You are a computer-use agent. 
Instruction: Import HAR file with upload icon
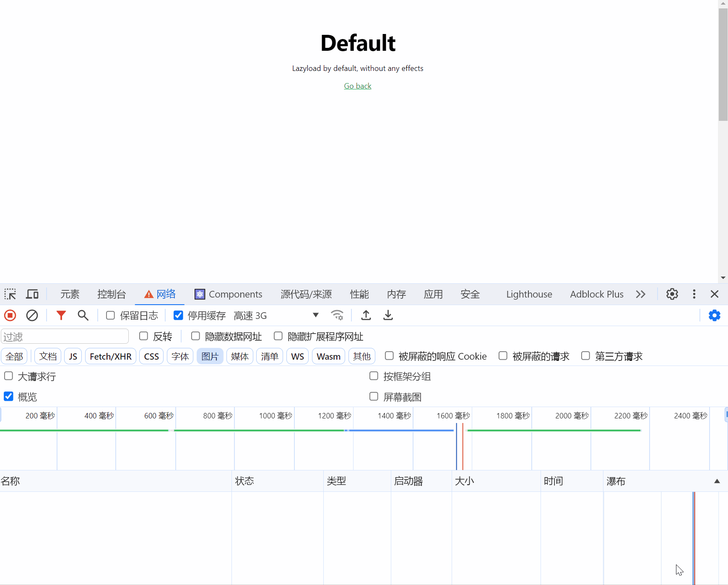point(366,315)
